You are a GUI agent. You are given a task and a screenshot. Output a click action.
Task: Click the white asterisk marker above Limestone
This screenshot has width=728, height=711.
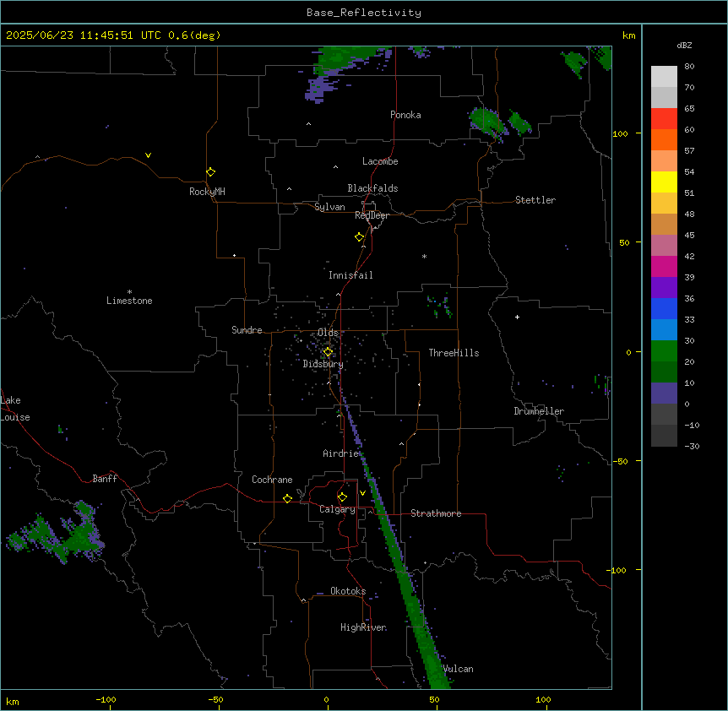[x=129, y=291]
